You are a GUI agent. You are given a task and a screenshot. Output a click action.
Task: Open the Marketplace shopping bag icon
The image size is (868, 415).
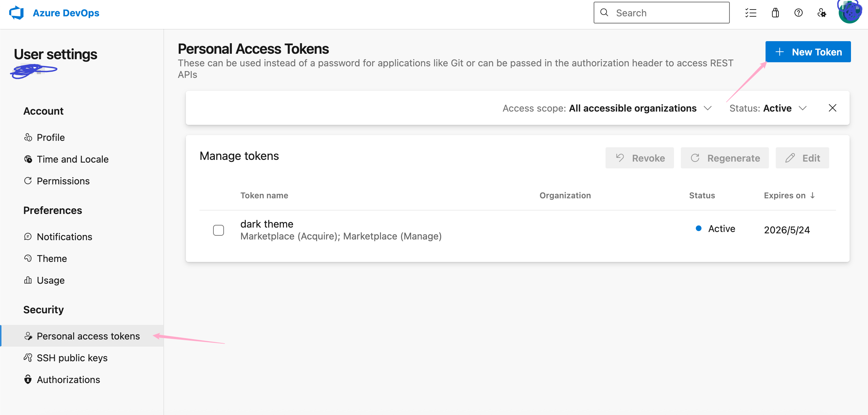[x=775, y=13]
